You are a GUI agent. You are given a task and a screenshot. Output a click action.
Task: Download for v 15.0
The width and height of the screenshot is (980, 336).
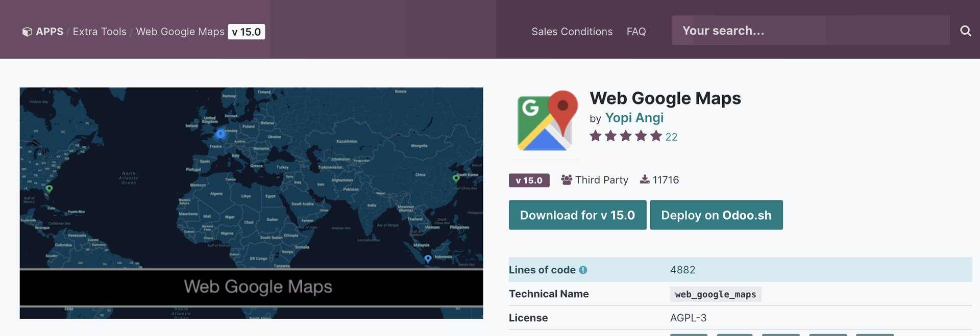tap(577, 215)
